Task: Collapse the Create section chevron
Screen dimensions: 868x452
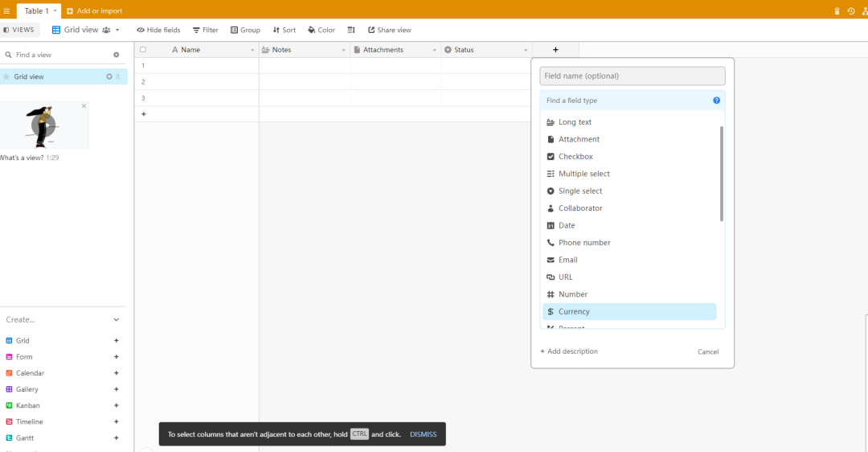Action: (117, 319)
